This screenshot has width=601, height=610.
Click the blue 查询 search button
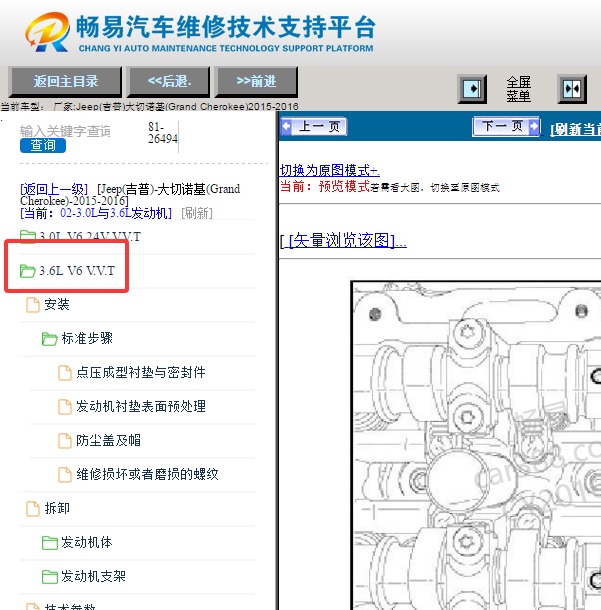[43, 145]
